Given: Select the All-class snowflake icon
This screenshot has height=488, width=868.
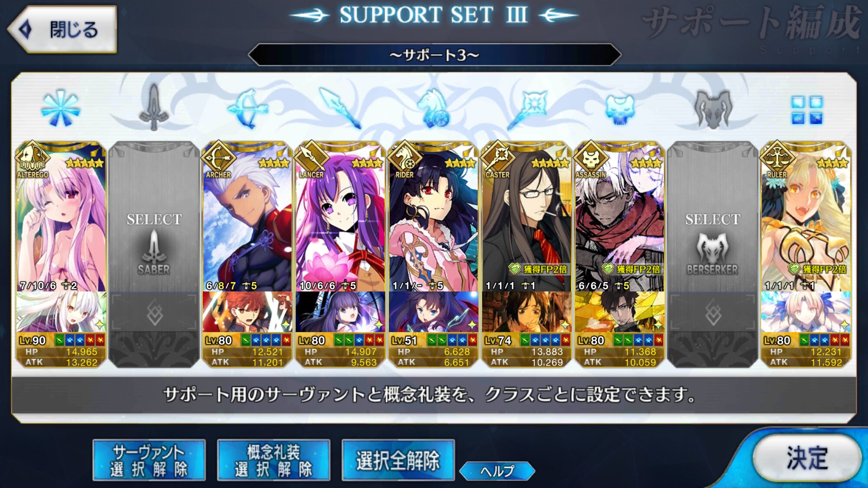Looking at the screenshot, I should pyautogui.click(x=61, y=108).
